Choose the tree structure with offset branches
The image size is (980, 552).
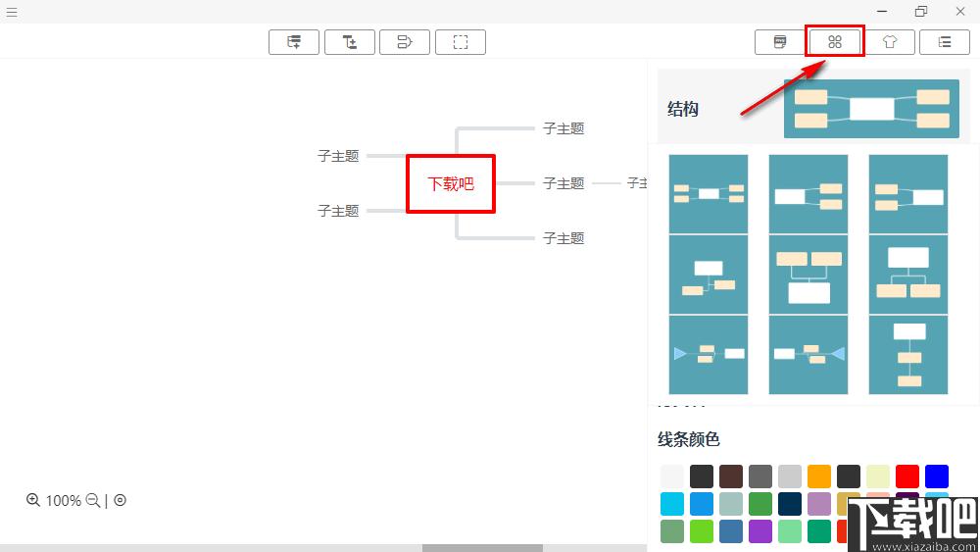pos(709,275)
